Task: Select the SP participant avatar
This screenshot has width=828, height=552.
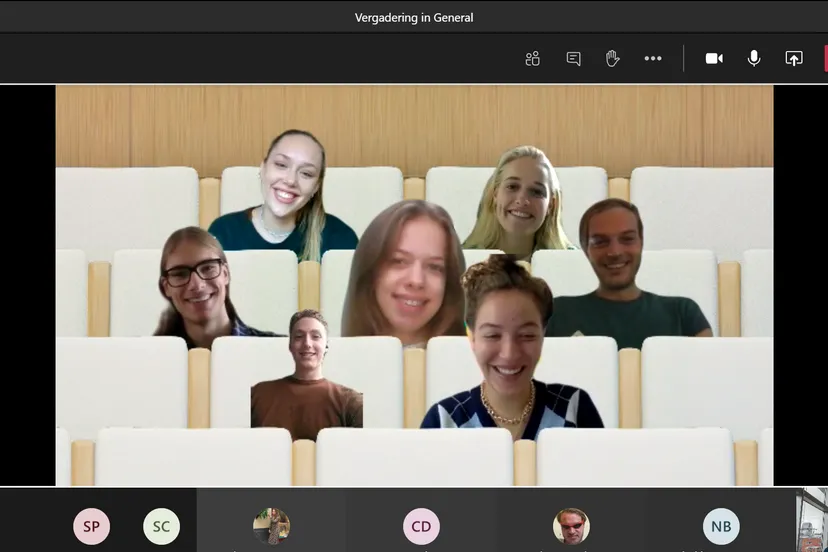Action: pos(91,526)
